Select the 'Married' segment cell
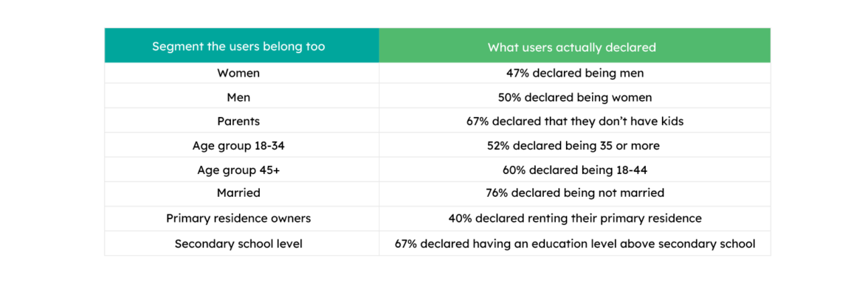The height and width of the screenshot is (297, 868). 238,193
